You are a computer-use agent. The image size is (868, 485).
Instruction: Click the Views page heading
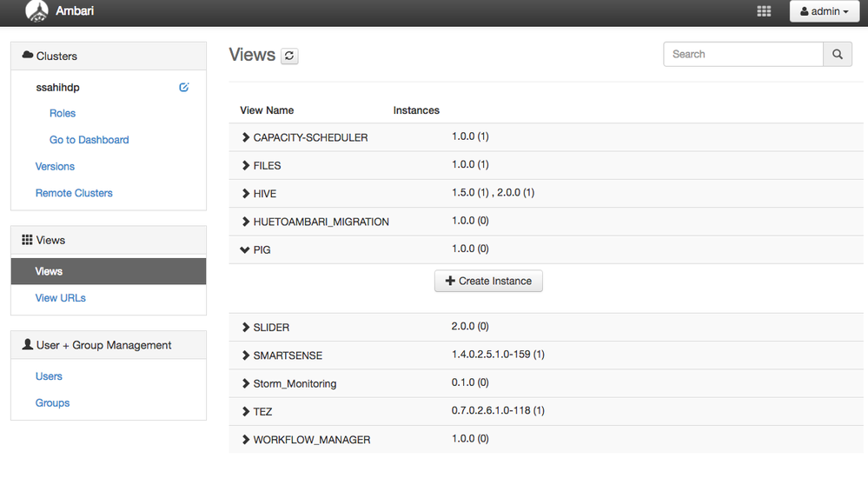(253, 55)
